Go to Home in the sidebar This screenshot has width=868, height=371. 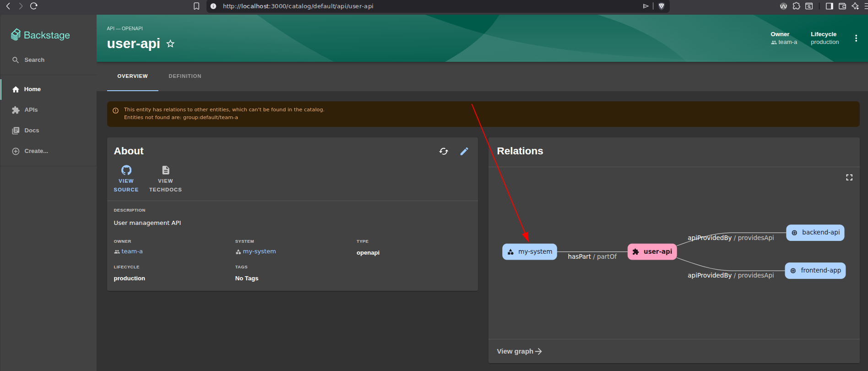[48, 89]
